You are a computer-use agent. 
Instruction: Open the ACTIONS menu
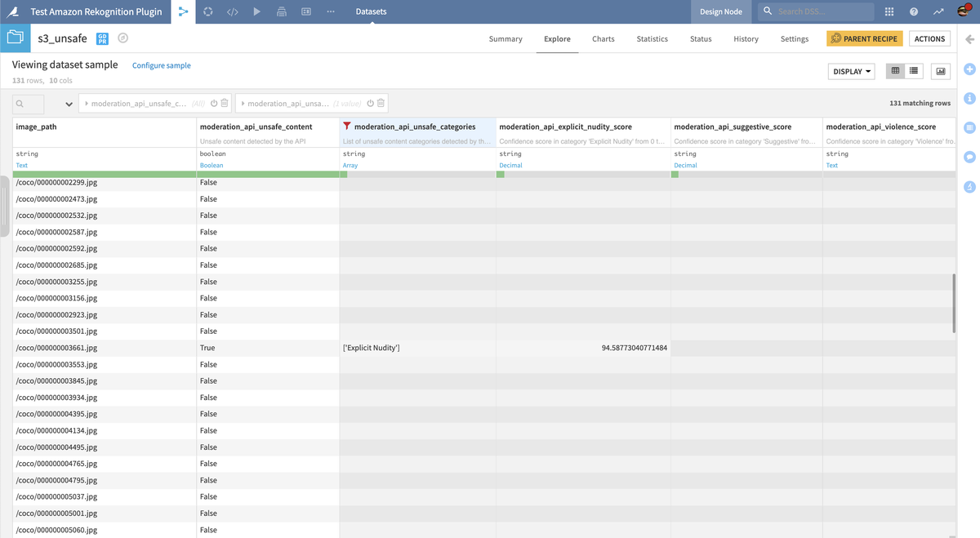(x=929, y=38)
